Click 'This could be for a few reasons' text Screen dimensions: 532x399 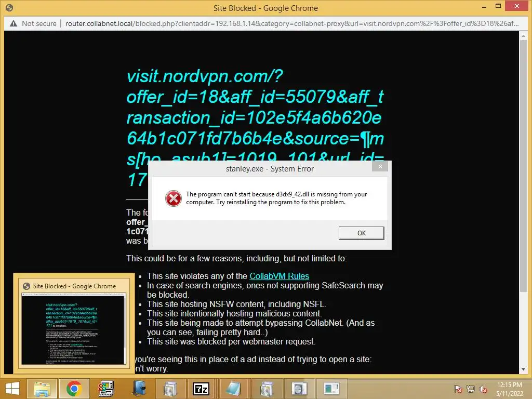click(x=236, y=259)
